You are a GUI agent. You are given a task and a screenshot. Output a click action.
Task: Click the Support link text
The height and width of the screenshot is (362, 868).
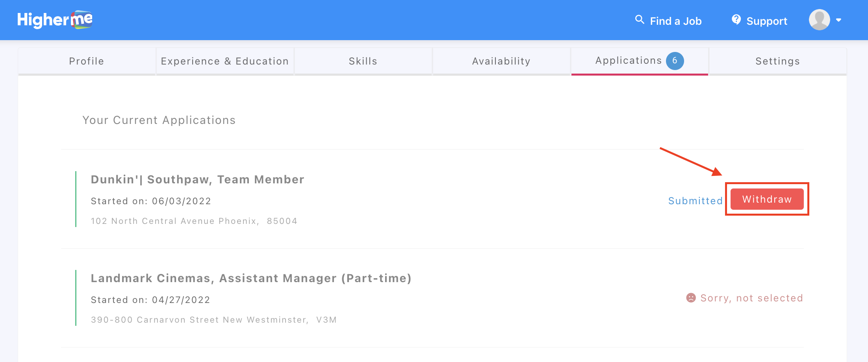point(767,21)
